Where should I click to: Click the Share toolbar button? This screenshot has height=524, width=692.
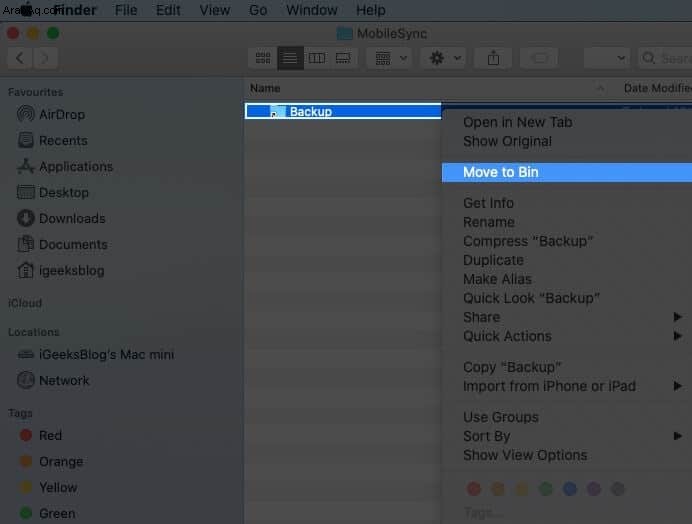493,58
